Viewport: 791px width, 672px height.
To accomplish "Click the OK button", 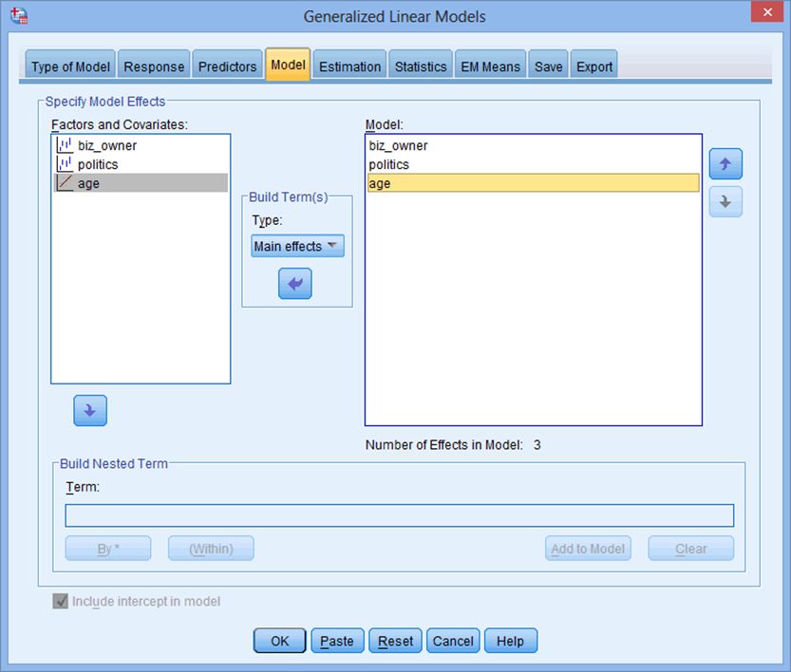I will pyautogui.click(x=280, y=641).
